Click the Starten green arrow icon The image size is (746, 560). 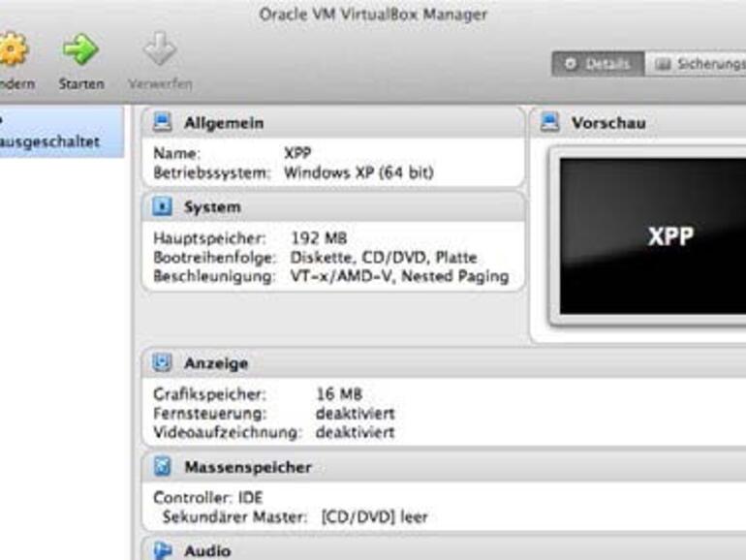(x=80, y=49)
